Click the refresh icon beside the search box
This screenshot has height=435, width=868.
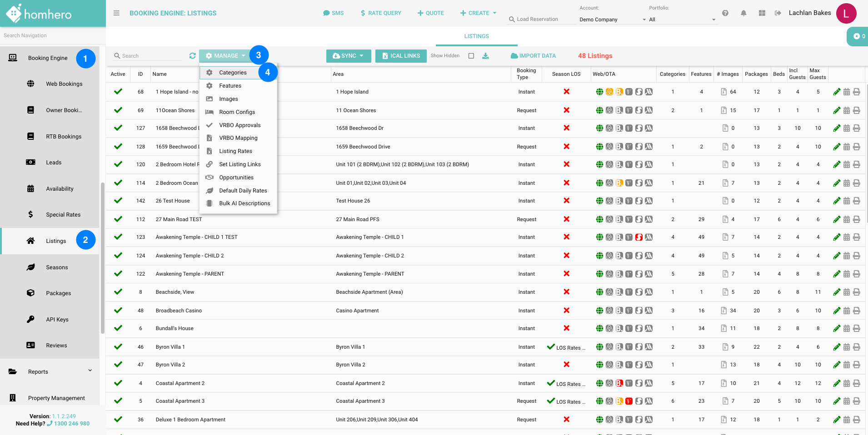click(193, 56)
